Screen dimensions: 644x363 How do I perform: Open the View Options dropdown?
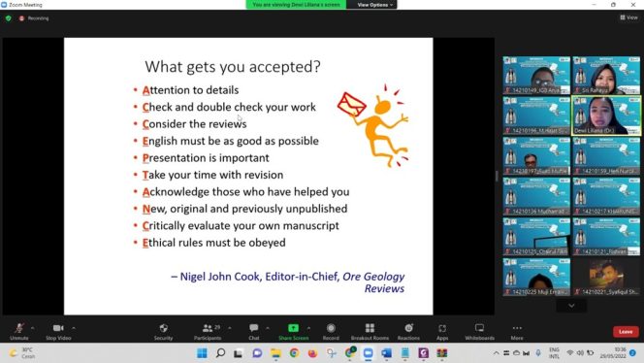(374, 5)
